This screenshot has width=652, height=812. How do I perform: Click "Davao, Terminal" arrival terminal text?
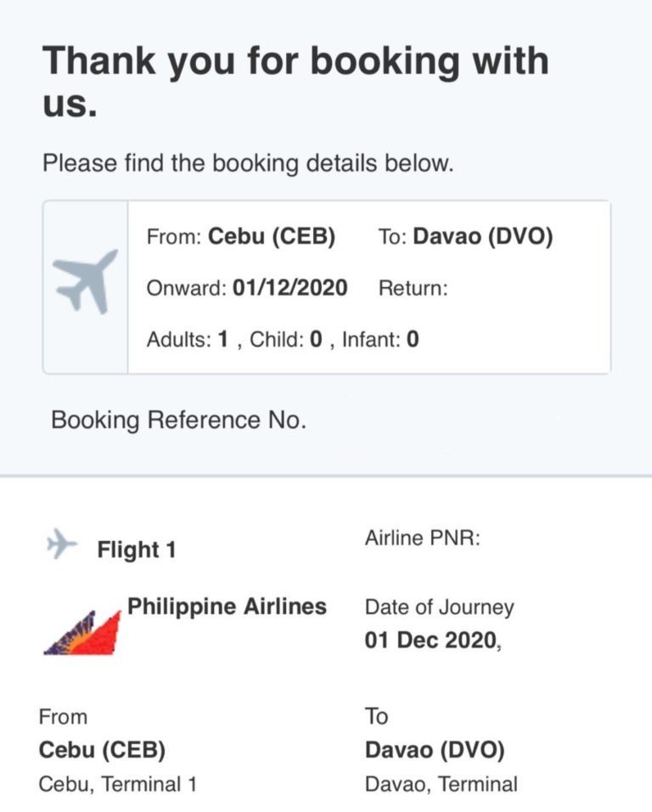441,784
